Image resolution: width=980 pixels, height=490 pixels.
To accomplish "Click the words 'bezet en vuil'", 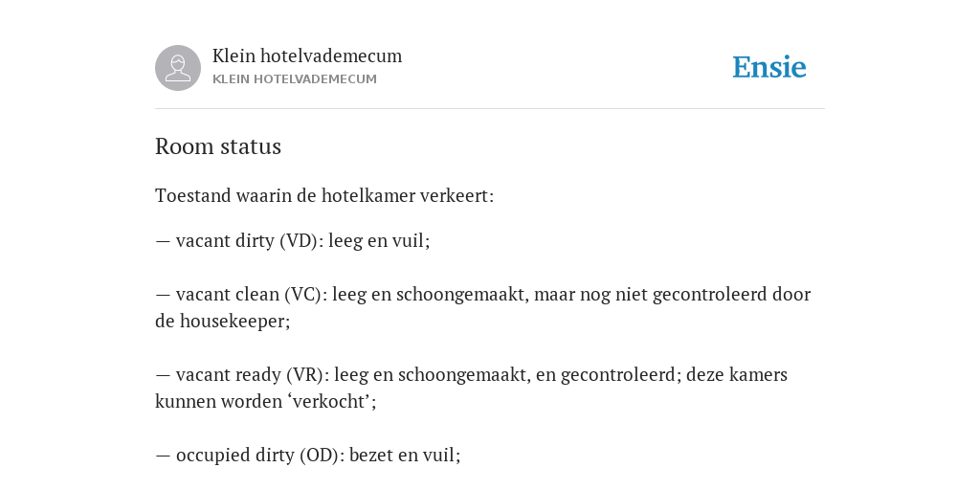I will point(403,455).
